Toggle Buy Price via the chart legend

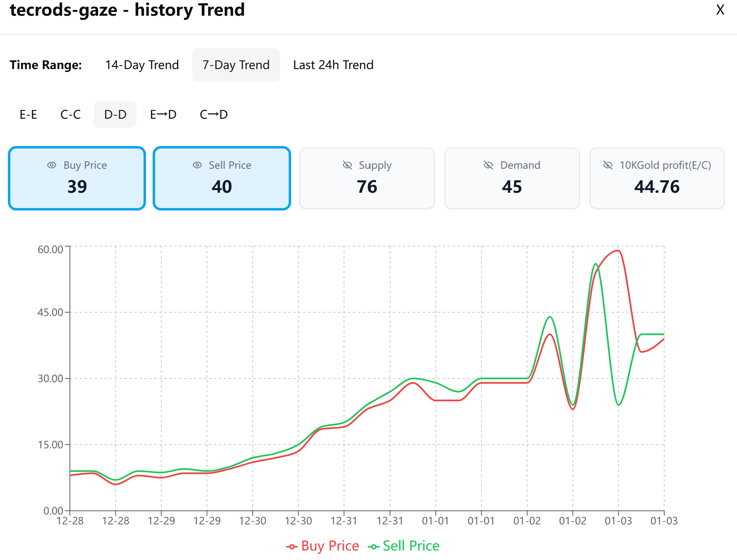coord(322,546)
